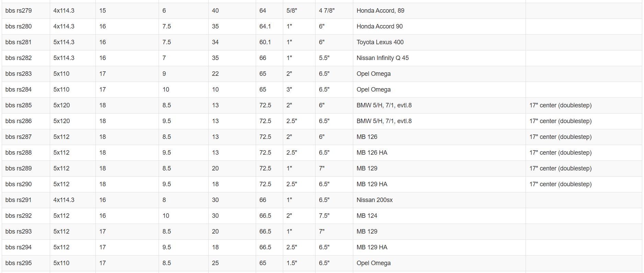This screenshot has width=644, height=273.
Task: Click the Nissan Infinity Q 45 cell
Action: [x=439, y=58]
